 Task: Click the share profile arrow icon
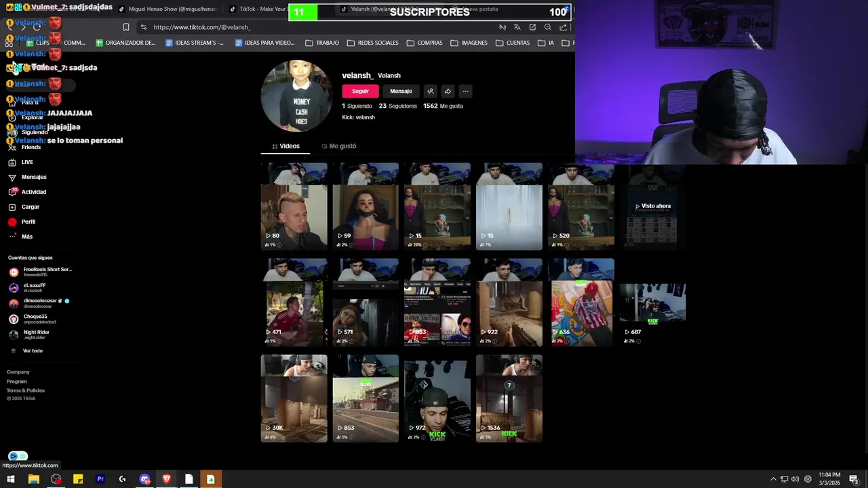448,91
